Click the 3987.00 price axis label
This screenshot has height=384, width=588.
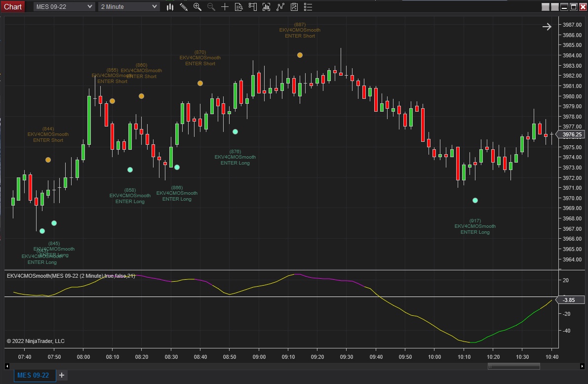click(572, 25)
